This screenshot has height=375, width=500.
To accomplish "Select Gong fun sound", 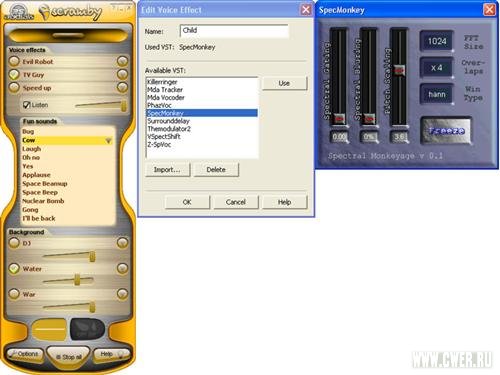I will (x=30, y=209).
